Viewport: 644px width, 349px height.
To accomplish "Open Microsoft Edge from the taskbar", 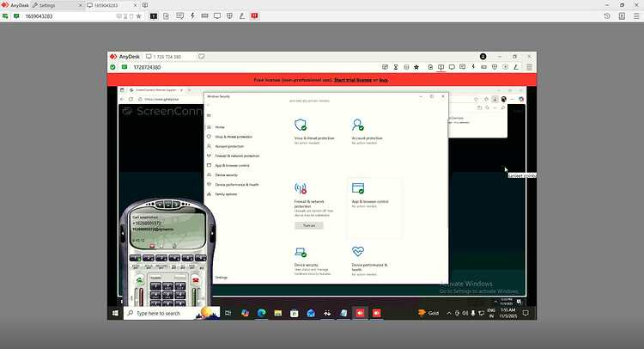I will click(x=261, y=313).
